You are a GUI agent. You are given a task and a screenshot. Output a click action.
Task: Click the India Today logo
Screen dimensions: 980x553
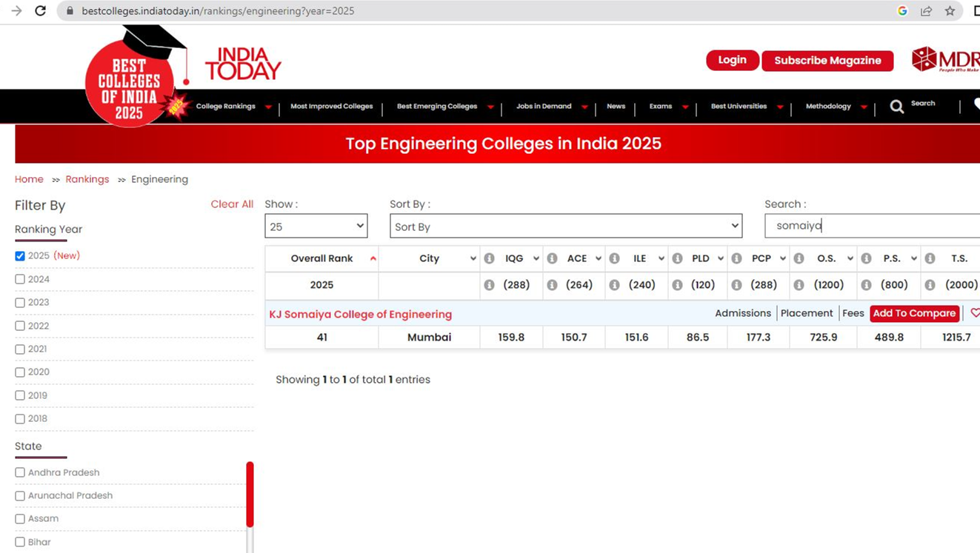[x=243, y=64]
